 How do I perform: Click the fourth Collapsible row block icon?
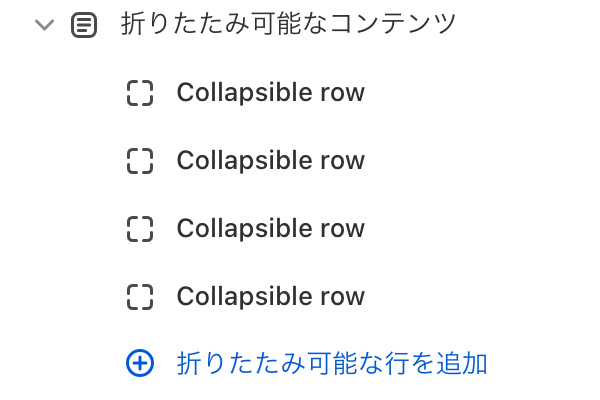click(x=140, y=297)
